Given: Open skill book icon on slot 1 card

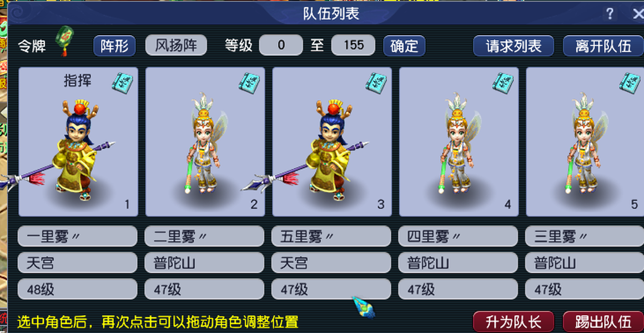Looking at the screenshot, I should (x=122, y=81).
